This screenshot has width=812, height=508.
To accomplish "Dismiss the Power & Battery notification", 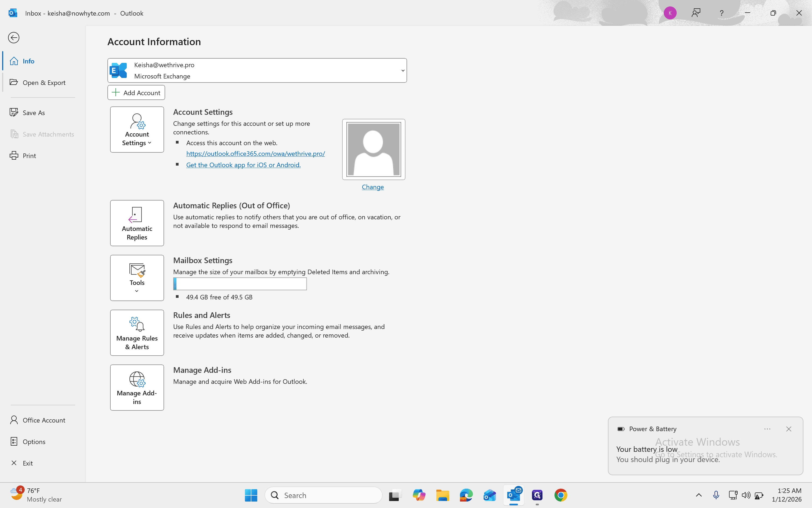I will click(789, 429).
